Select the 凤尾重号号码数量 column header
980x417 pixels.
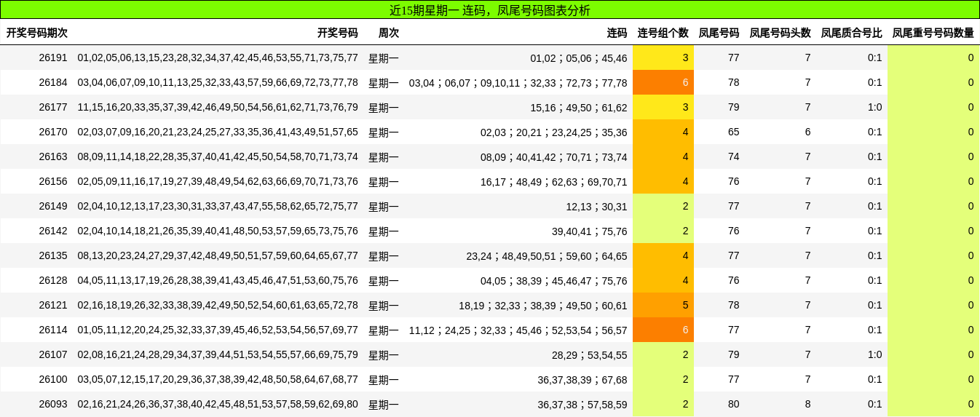[x=933, y=33]
